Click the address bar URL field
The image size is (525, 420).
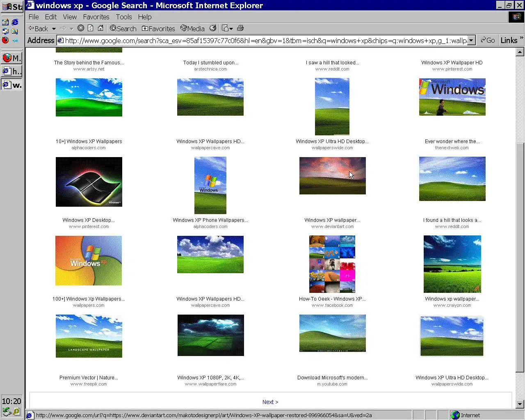[x=266, y=40]
